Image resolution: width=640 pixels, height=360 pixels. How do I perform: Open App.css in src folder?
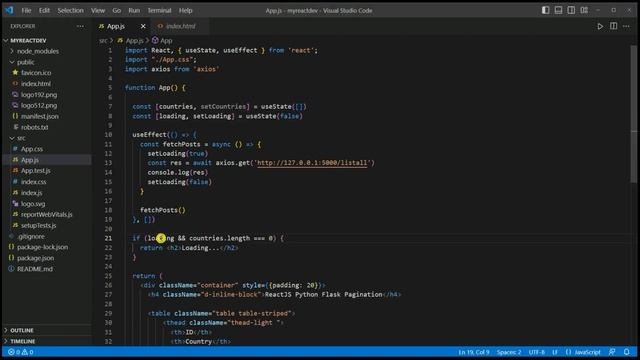pyautogui.click(x=32, y=149)
